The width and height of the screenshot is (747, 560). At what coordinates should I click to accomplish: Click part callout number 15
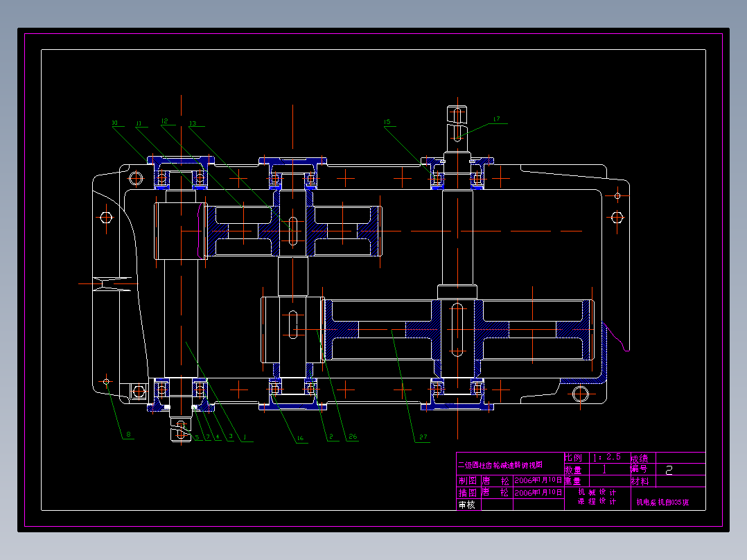[x=387, y=122]
